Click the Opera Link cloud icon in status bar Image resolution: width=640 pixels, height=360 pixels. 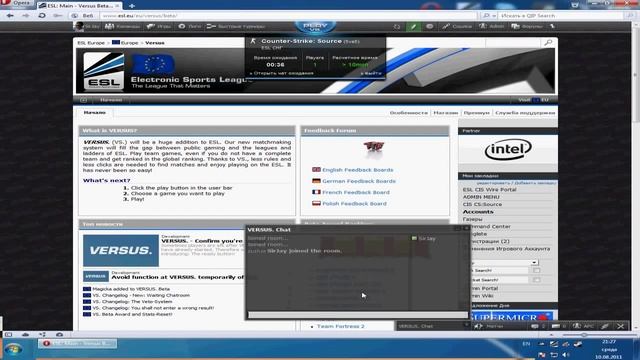coord(25,334)
